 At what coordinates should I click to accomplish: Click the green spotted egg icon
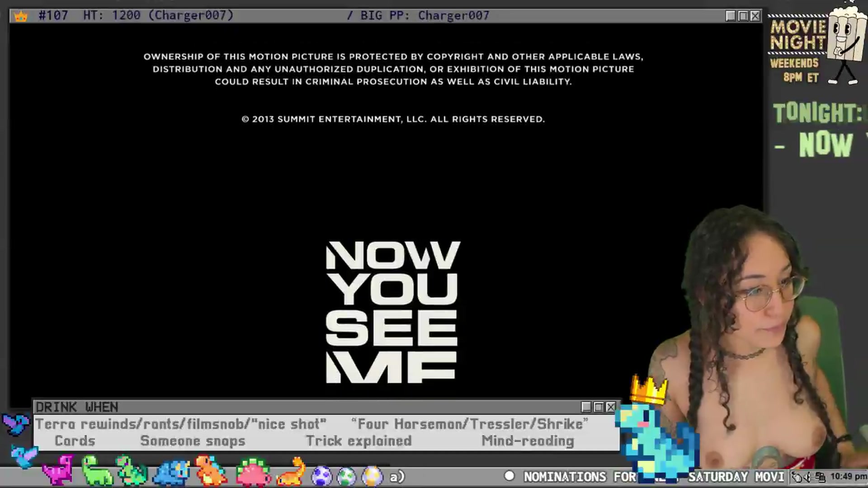[347, 477]
